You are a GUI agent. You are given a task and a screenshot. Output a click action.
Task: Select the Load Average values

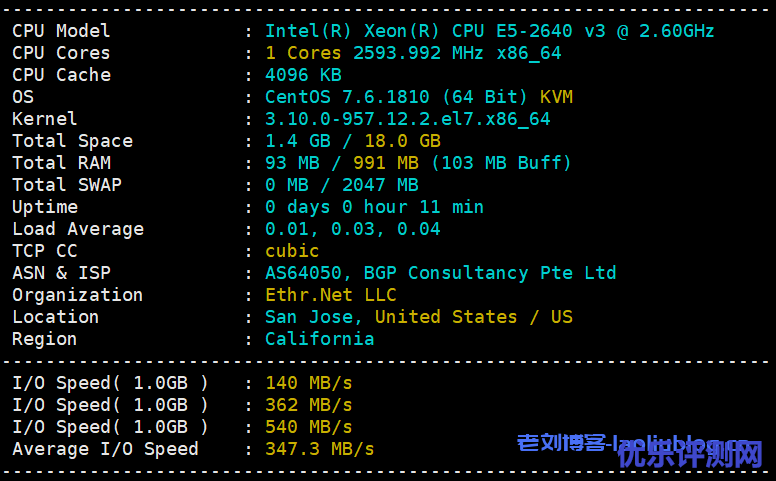click(x=352, y=229)
